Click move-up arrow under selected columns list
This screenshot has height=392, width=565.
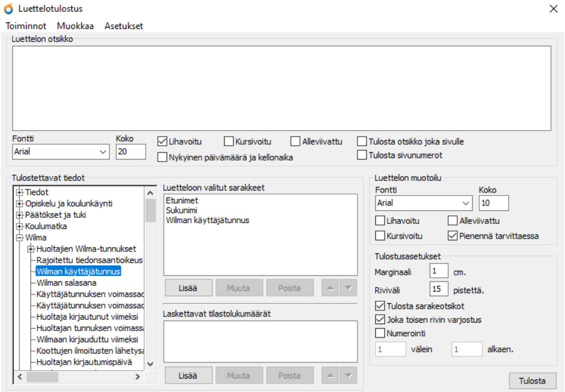(330, 288)
